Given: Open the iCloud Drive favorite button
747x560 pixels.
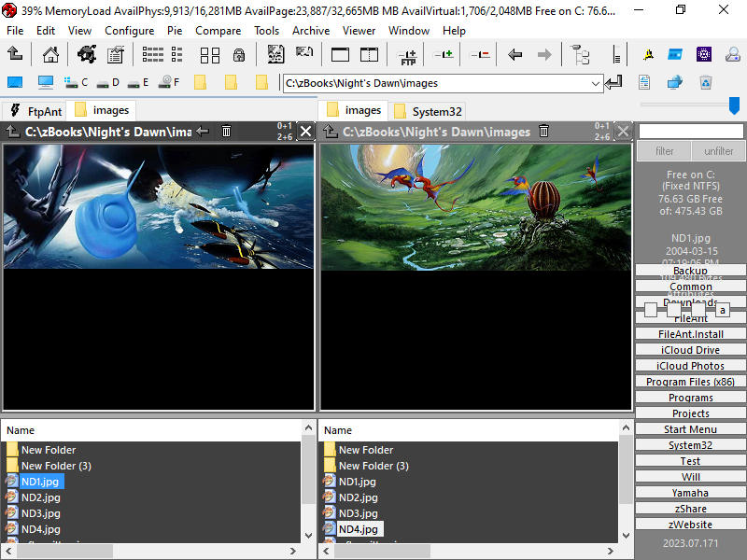Looking at the screenshot, I should click(x=690, y=350).
